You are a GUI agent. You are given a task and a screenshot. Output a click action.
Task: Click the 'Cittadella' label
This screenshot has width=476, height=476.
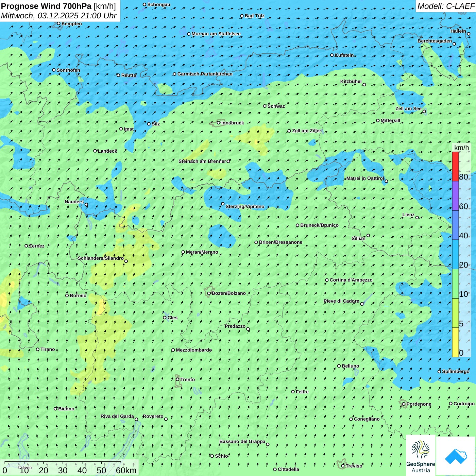click(288, 469)
